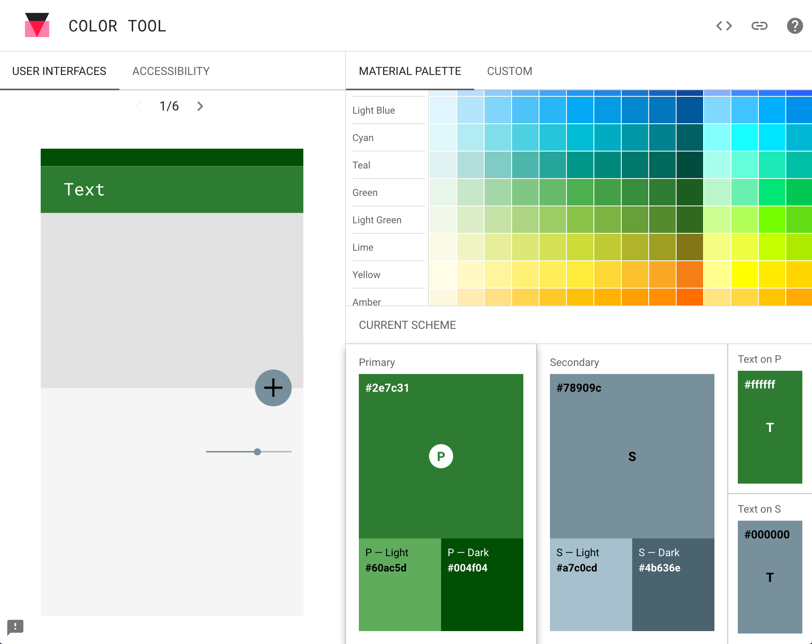The width and height of the screenshot is (812, 644).
Task: Copy a shareable link to this scheme
Action: [759, 25]
